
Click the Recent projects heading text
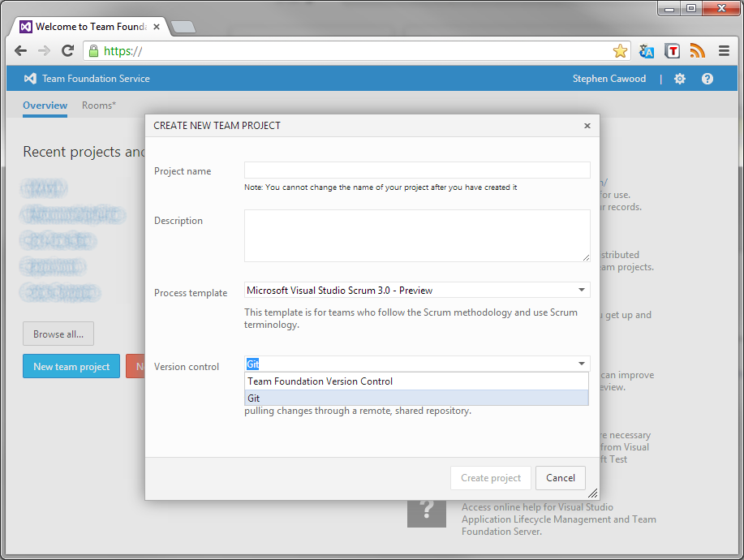(x=84, y=152)
